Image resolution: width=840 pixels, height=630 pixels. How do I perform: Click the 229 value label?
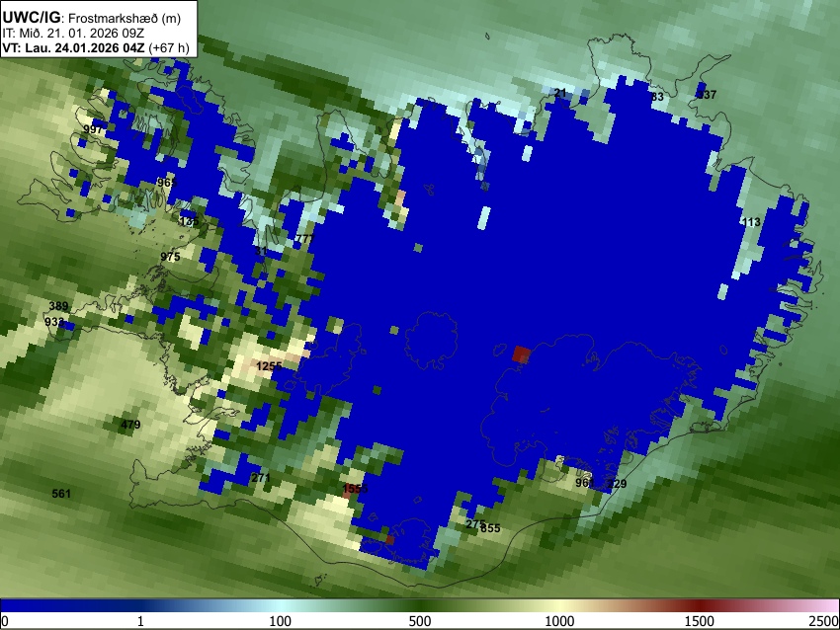point(617,484)
